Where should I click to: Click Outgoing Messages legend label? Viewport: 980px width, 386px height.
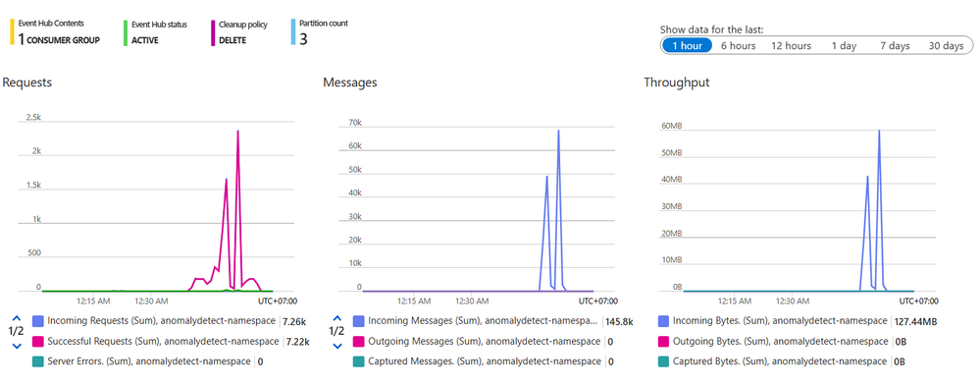(x=485, y=341)
